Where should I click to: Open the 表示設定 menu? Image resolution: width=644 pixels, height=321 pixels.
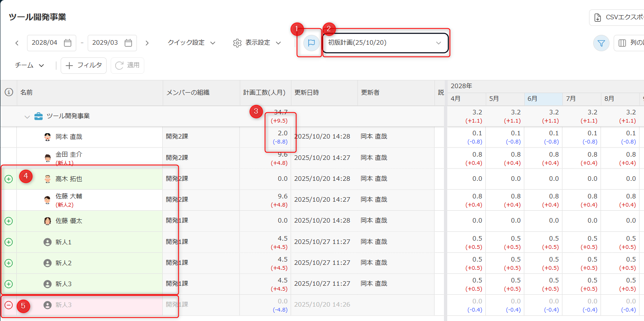coord(257,43)
